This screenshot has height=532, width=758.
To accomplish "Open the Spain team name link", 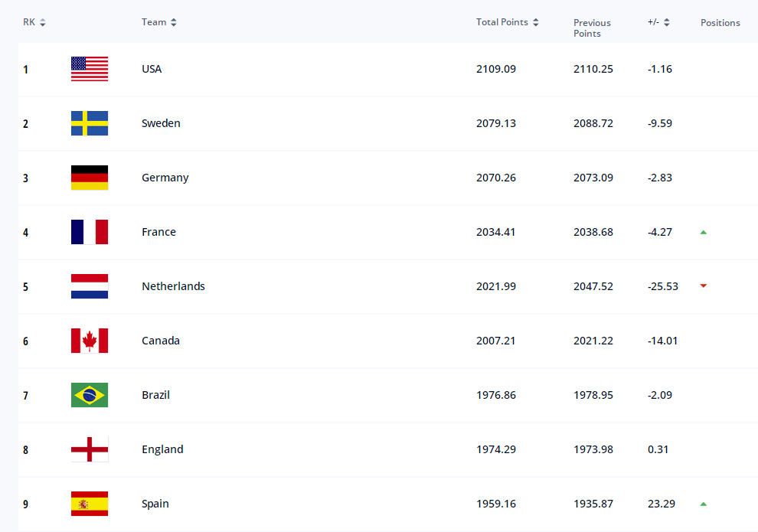I will pyautogui.click(x=155, y=504).
